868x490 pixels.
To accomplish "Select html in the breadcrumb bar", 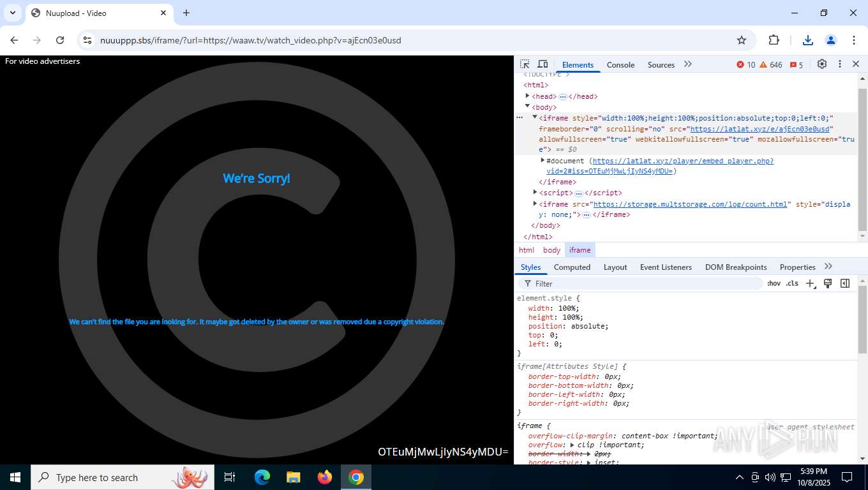I will click(x=527, y=250).
